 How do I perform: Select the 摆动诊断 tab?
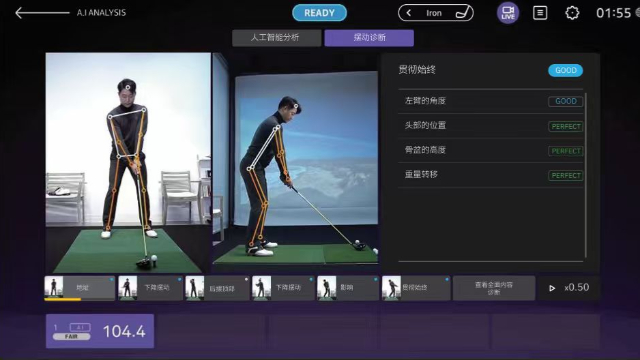point(369,38)
